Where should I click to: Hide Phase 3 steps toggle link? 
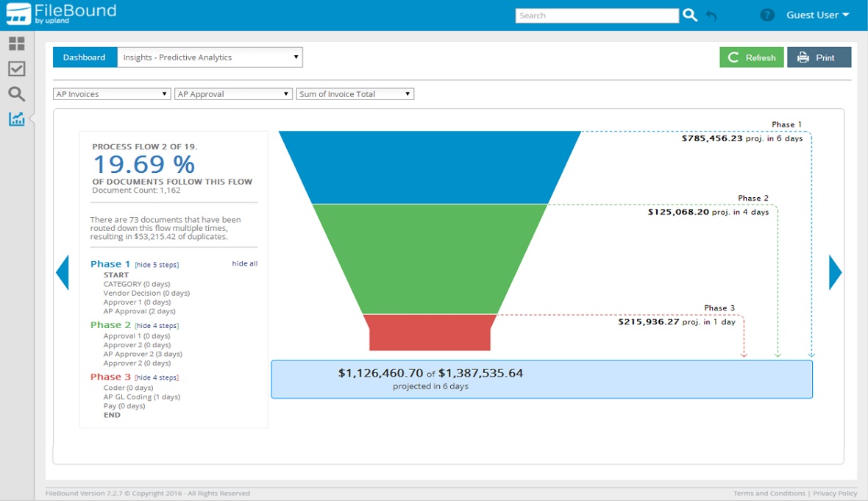157,378
